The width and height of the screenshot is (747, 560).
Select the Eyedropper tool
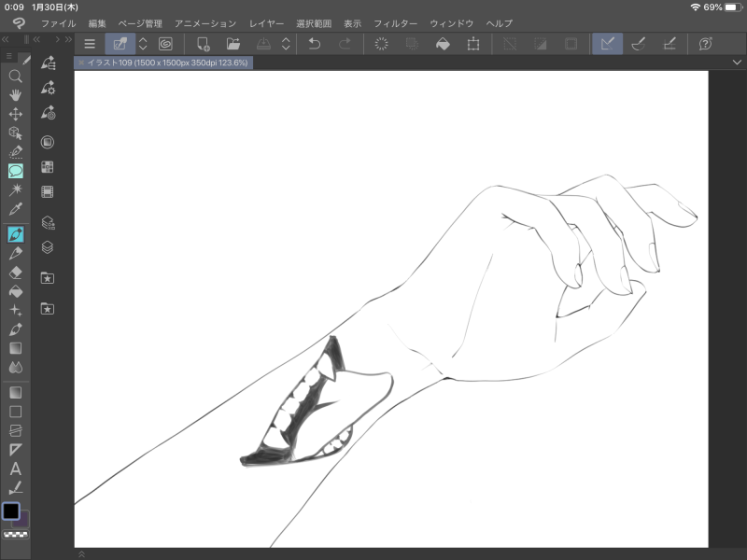15,209
